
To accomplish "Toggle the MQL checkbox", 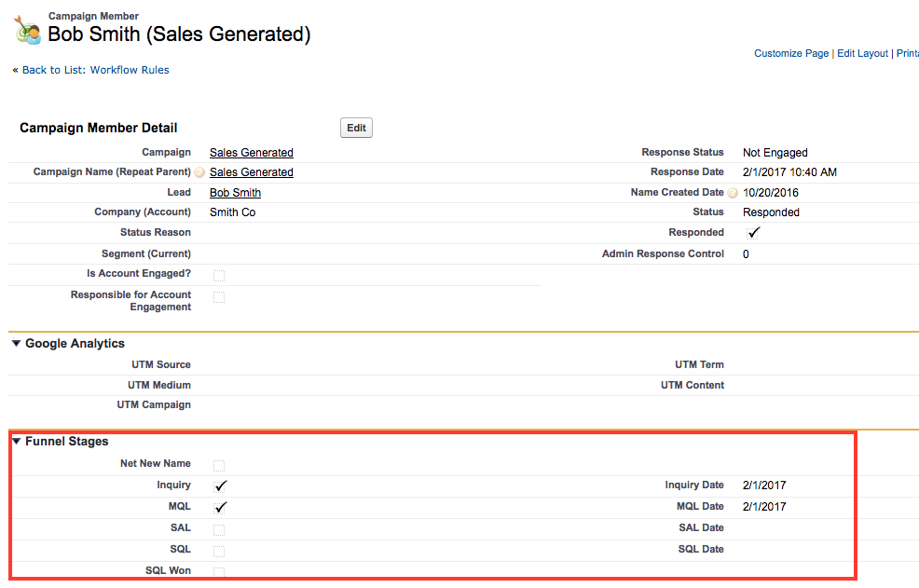I will pos(220,508).
